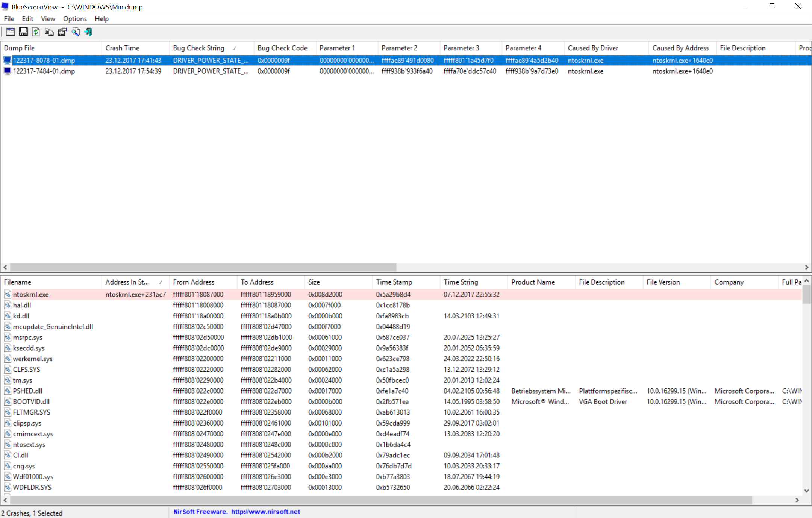Viewport: 812px width, 518px height.
Task: Refresh the crash list via toolbar
Action: coord(36,32)
